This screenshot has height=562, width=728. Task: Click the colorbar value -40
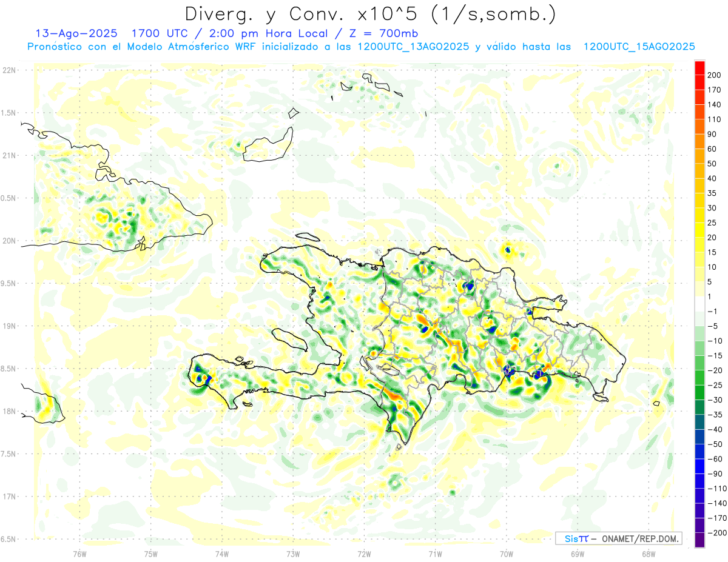pos(715,429)
